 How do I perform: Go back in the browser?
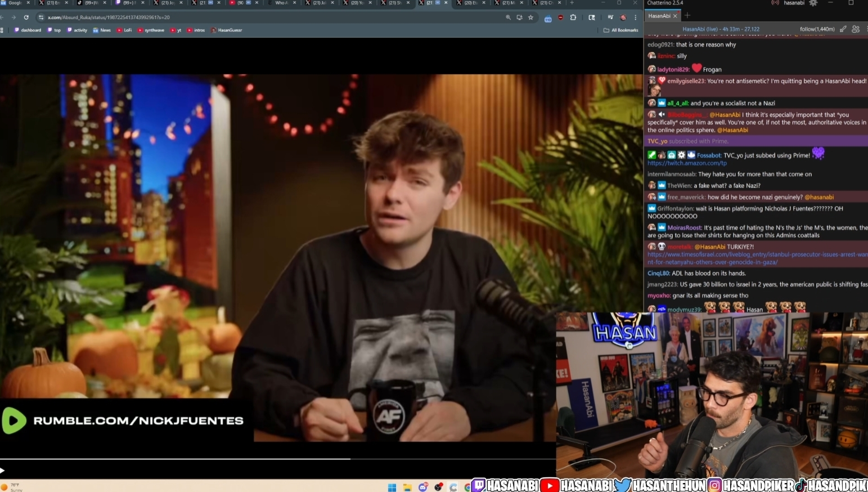coord(2,17)
